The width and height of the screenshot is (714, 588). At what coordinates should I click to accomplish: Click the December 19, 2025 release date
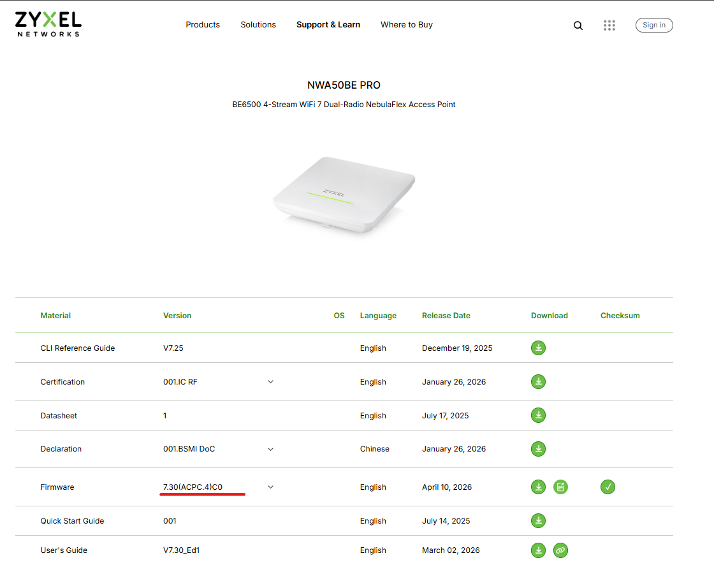point(457,348)
